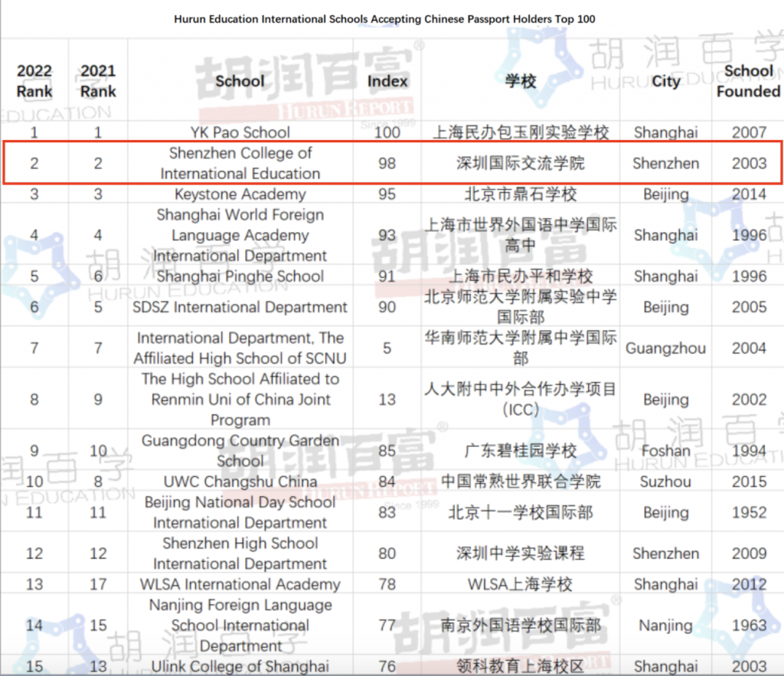Click founding year 2002
784x676 pixels.
point(749,400)
